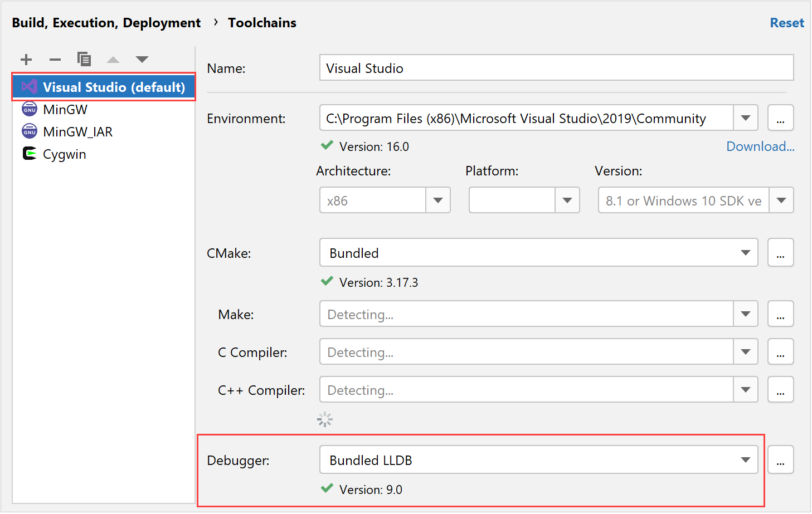
Task: Browse for C++ Compiler path
Action: [x=780, y=390]
